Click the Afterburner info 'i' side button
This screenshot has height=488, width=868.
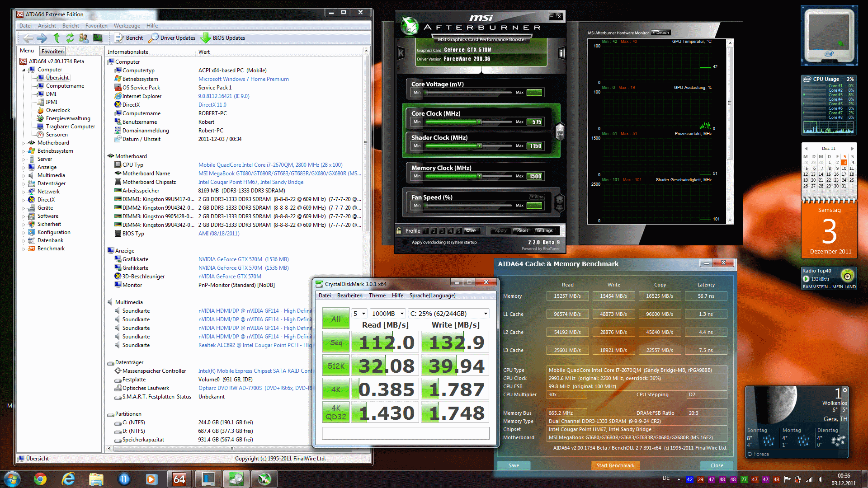click(x=561, y=53)
